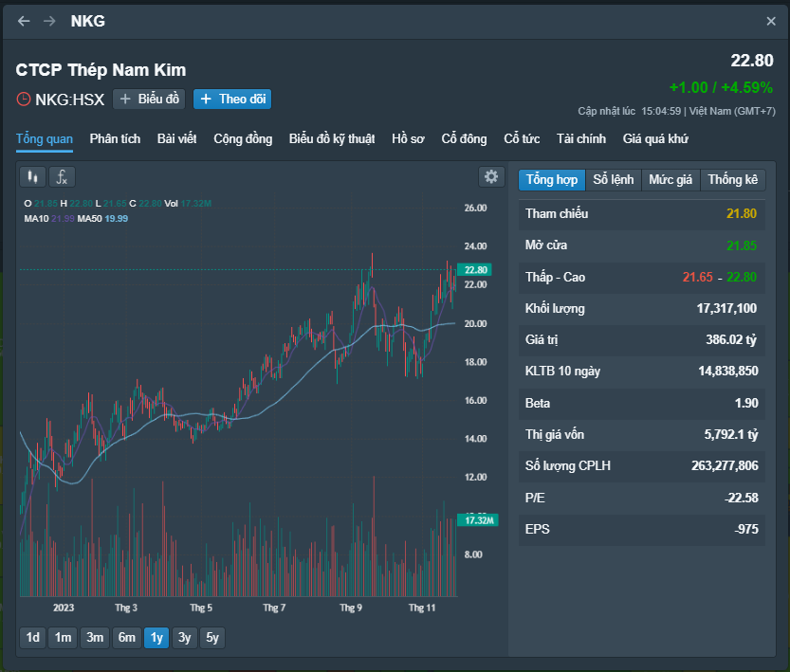
Task: Set chart range to 3m
Action: 95,638
